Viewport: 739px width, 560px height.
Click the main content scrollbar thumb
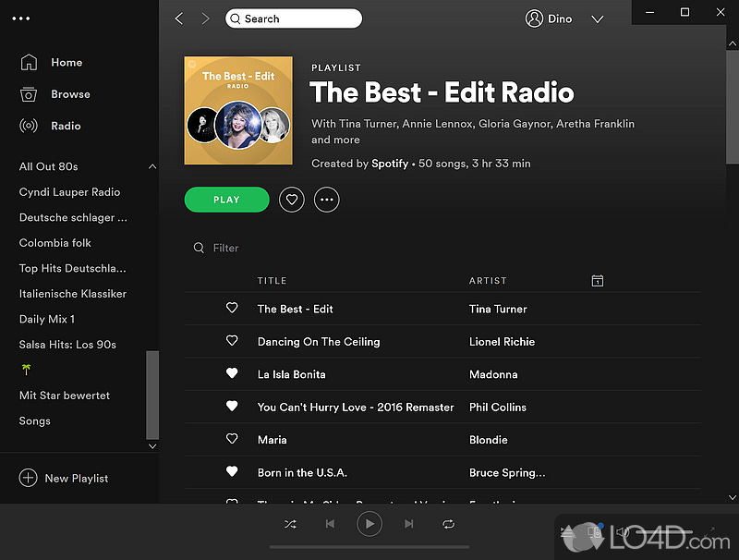(x=733, y=107)
